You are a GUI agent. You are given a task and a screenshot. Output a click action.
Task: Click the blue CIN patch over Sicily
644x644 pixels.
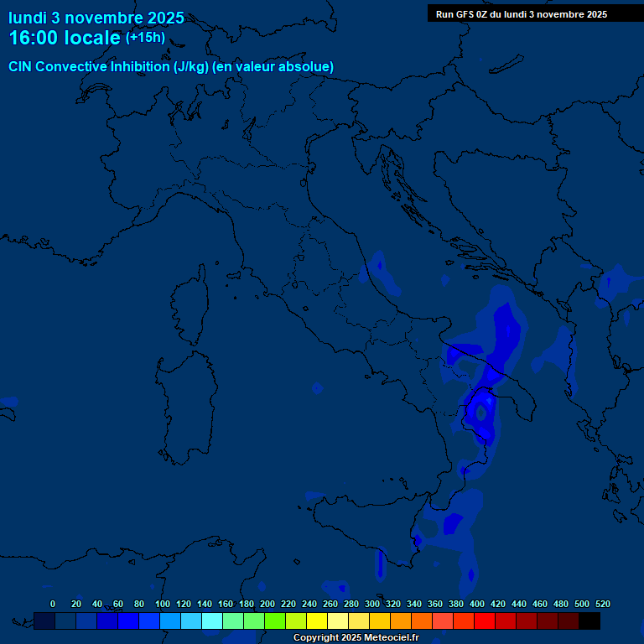click(x=451, y=523)
